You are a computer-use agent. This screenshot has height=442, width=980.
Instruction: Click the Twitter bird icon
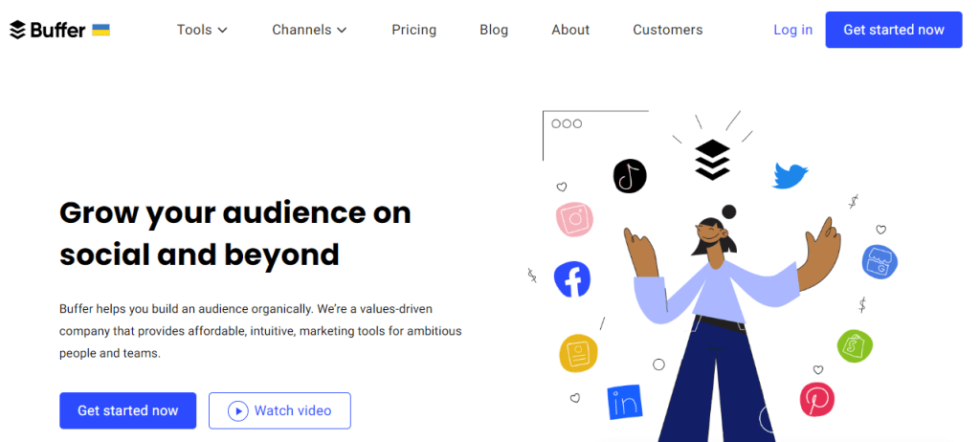pyautogui.click(x=791, y=175)
